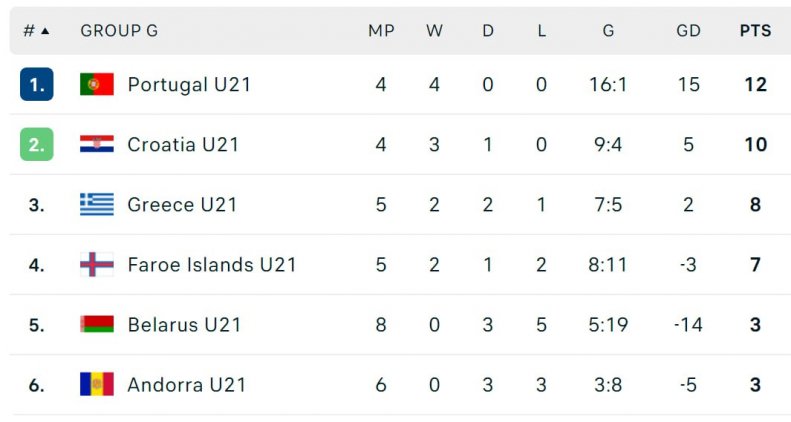The width and height of the screenshot is (791, 422).
Task: Click the W wins column header
Action: 434,31
